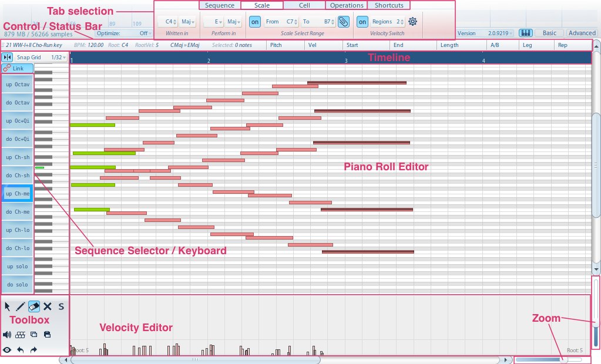The height and width of the screenshot is (364, 601).
Task: Click the copy icon in toolbox
Action: (x=33, y=335)
